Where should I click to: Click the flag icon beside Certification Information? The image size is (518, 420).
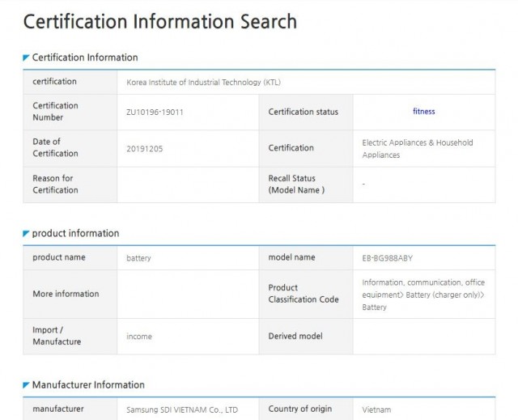pyautogui.click(x=27, y=58)
